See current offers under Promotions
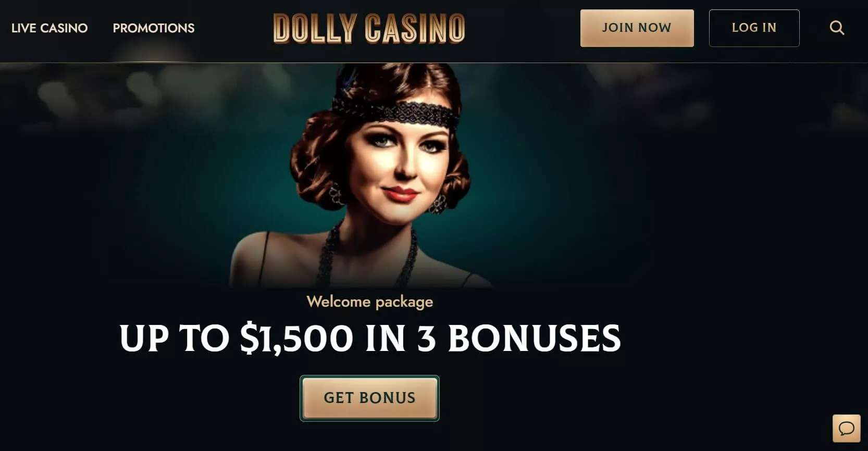Viewport: 868px width, 451px height. tap(154, 28)
